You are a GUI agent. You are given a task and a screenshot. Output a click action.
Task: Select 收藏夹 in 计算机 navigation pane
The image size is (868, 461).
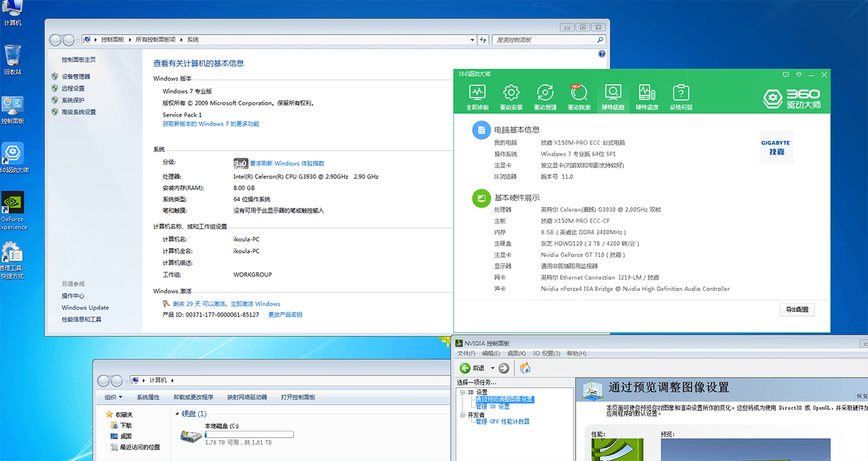click(119, 414)
